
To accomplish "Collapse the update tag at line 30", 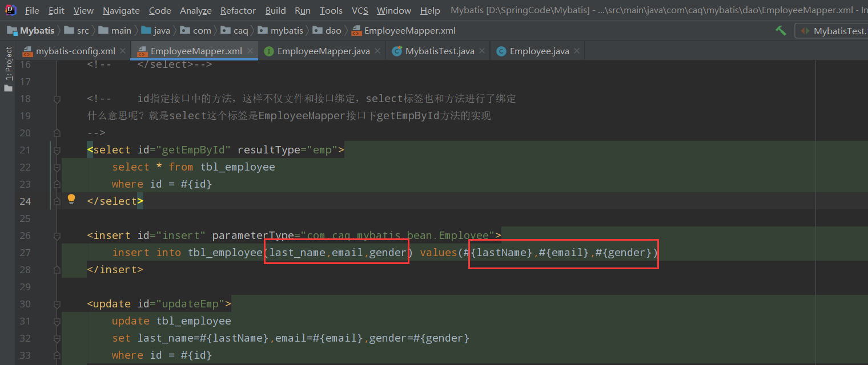I will pos(57,304).
